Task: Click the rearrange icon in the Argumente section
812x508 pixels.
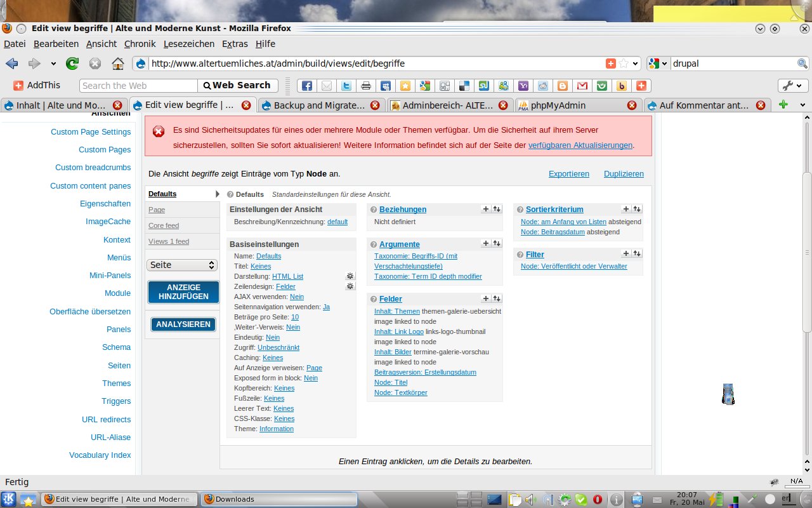Action: (497, 244)
